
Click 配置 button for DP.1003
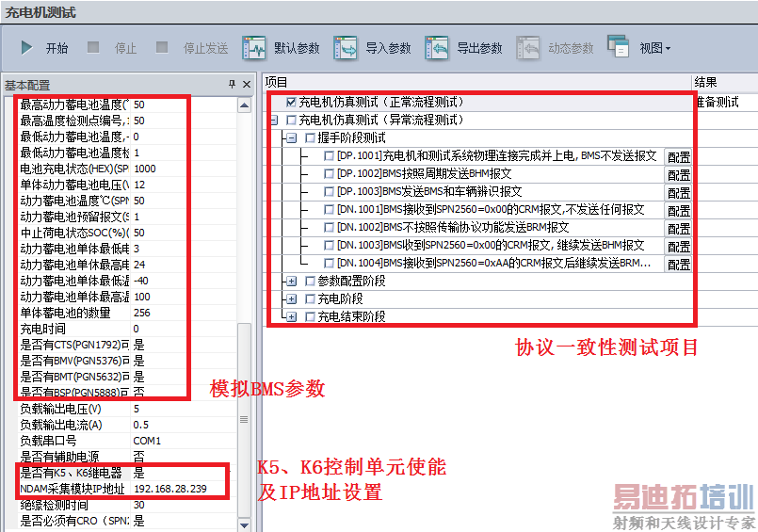tap(678, 192)
